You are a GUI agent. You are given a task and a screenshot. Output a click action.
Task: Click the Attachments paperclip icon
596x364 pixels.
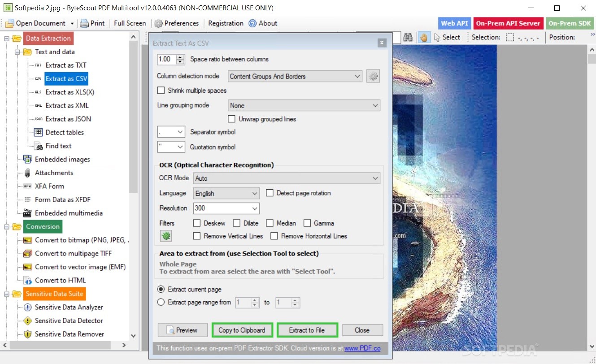coord(27,173)
